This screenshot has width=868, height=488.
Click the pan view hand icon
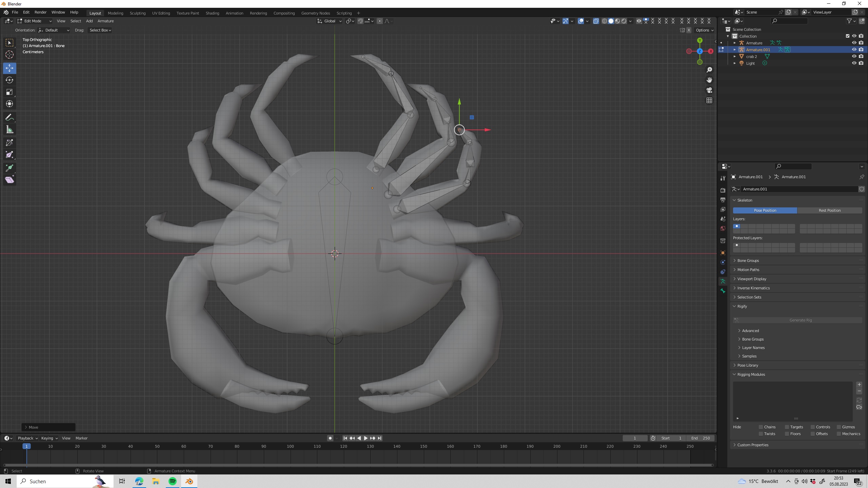[709, 80]
